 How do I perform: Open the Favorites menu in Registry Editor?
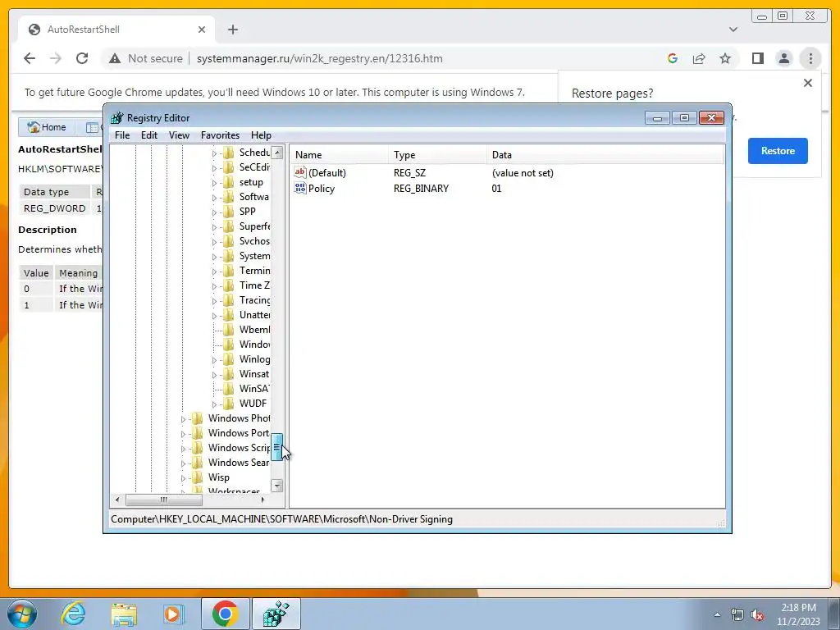click(x=220, y=135)
